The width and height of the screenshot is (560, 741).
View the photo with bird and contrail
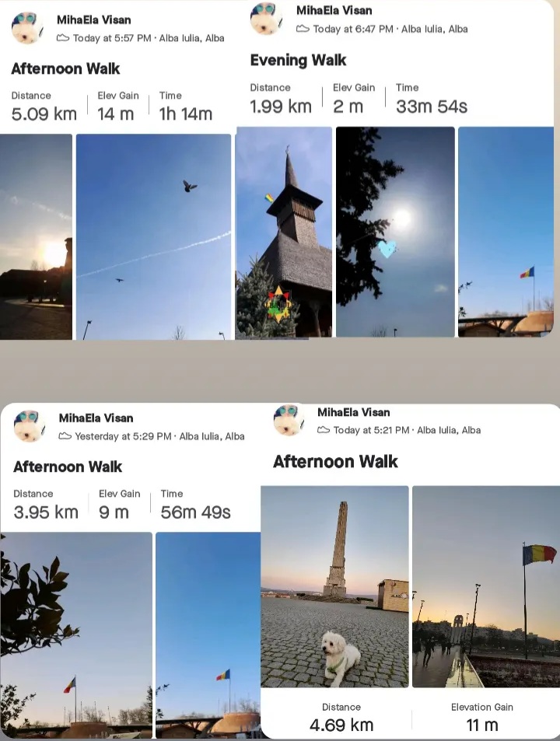click(153, 236)
